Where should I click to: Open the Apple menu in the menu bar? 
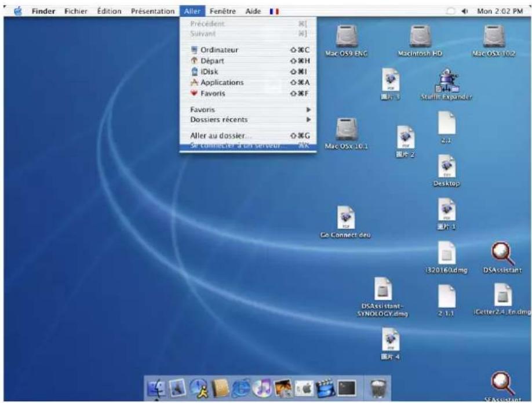tap(19, 11)
